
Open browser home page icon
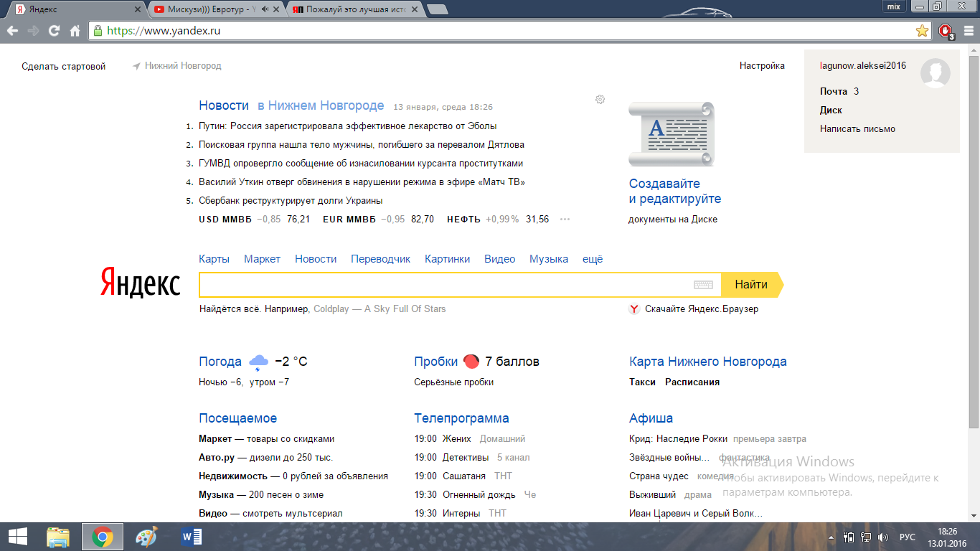pyautogui.click(x=75, y=31)
